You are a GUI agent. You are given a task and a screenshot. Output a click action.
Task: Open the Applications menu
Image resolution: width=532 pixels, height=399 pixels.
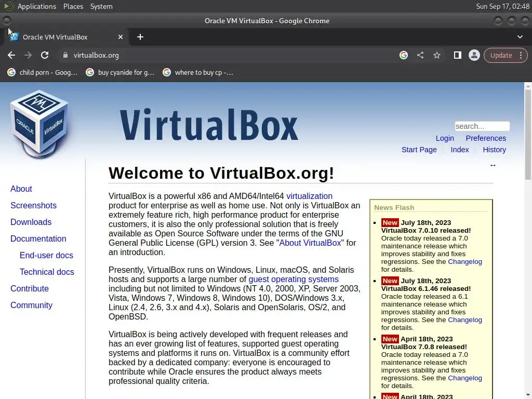tap(37, 6)
